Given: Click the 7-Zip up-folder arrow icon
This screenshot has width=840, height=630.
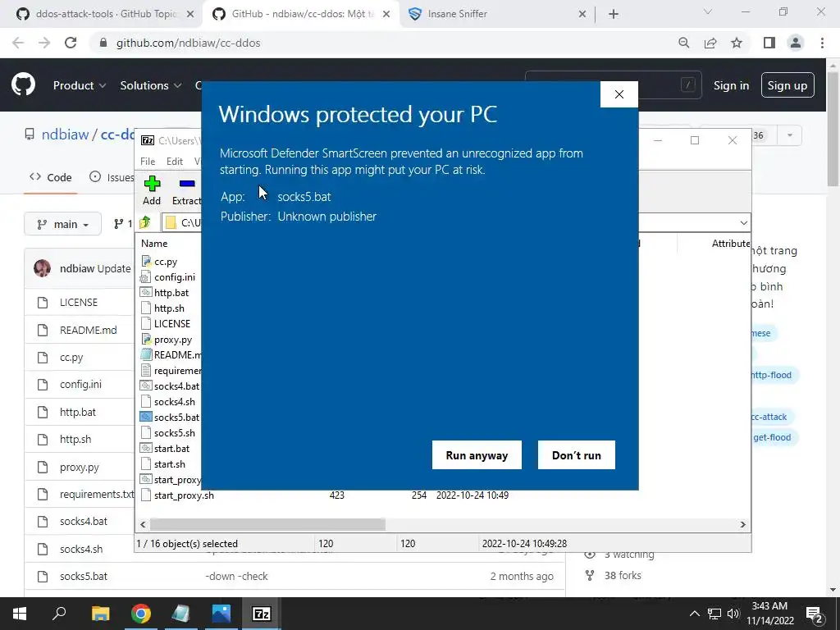Looking at the screenshot, I should 145,222.
